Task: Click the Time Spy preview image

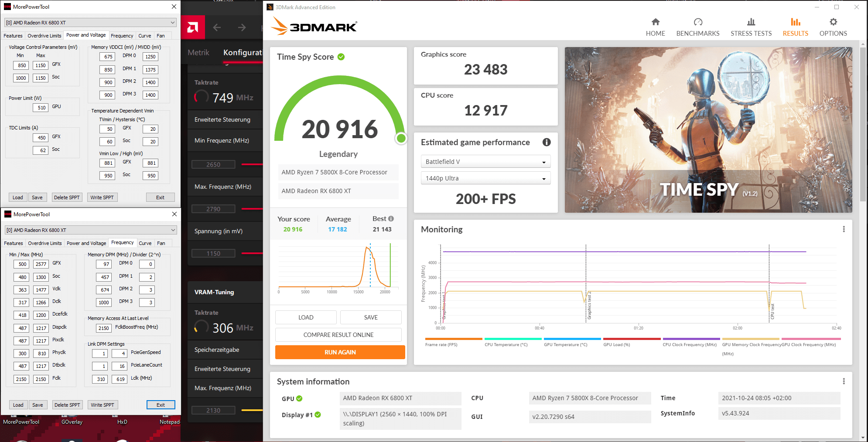Action: 708,130
